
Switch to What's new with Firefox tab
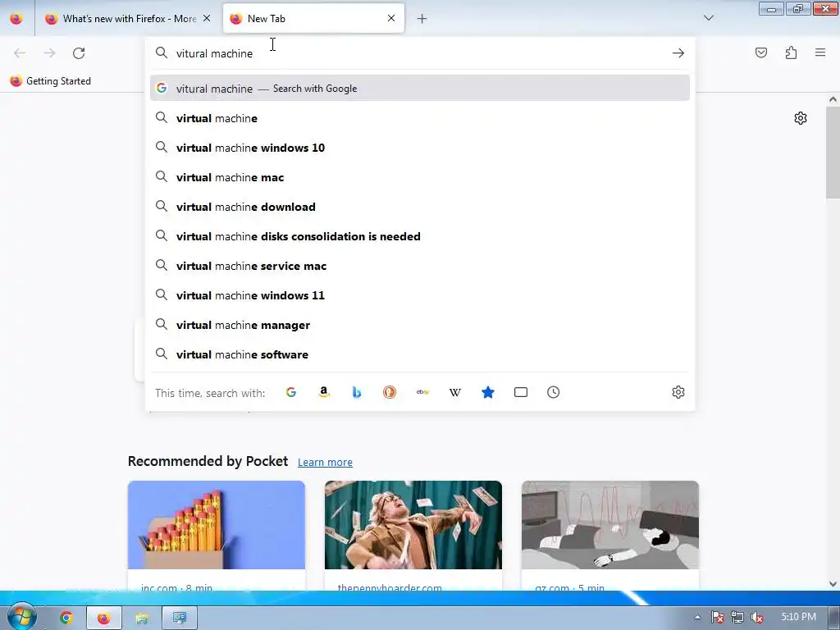pos(126,19)
